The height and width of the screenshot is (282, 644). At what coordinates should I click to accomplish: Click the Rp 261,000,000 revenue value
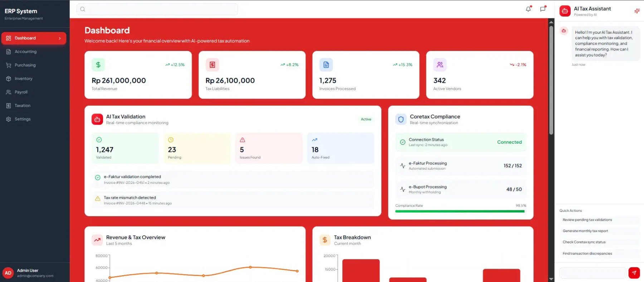(x=119, y=81)
